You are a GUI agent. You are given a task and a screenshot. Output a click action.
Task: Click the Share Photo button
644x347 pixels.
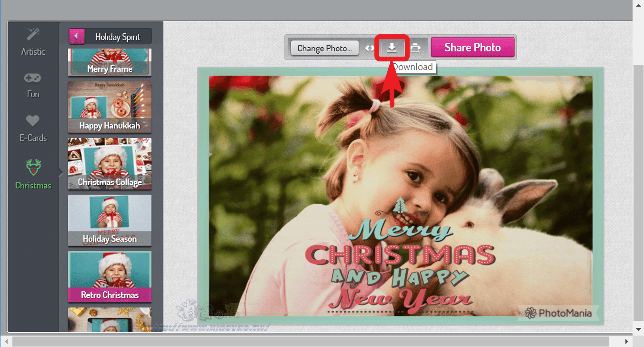pos(473,48)
